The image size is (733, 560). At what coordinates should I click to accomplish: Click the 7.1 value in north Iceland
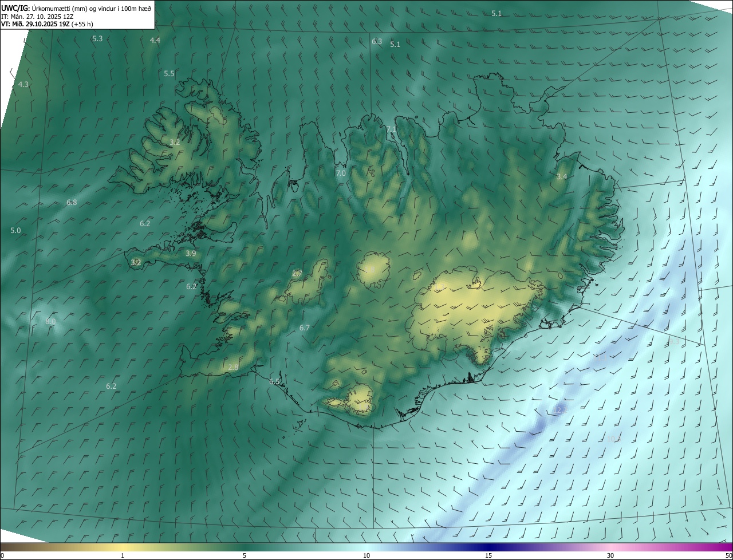point(392,129)
